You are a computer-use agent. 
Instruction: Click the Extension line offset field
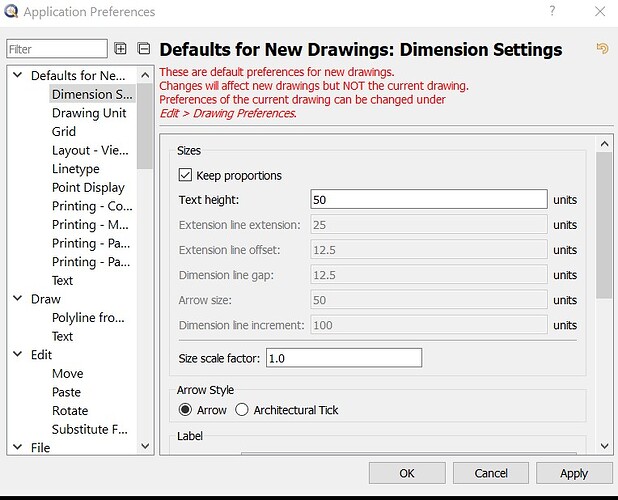(x=429, y=250)
